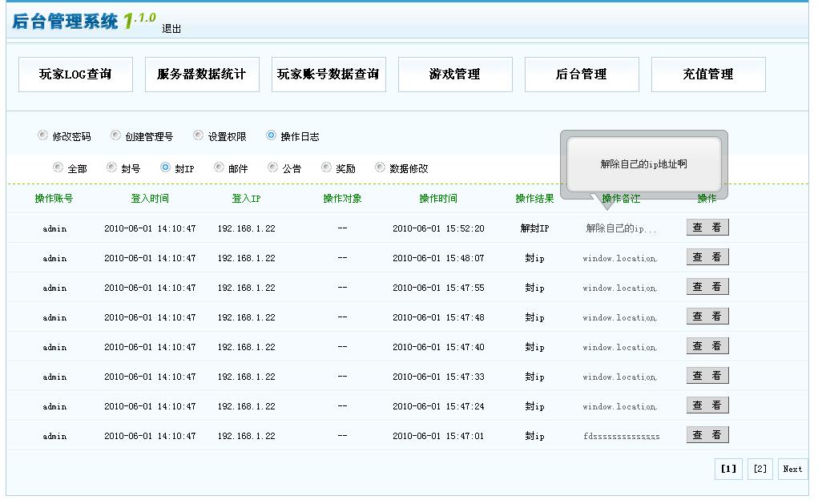This screenshot has width=818, height=504.
Task: Open the 玩家LOG查询 tab
Action: [75, 74]
